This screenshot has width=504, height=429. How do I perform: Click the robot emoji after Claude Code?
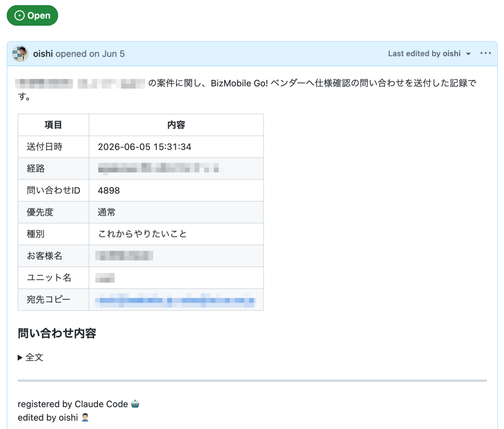(135, 404)
